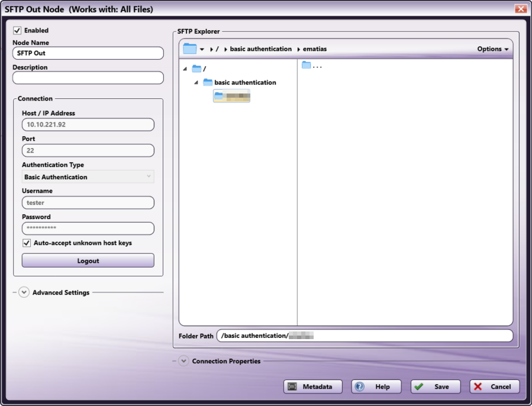Expand arrow before basic authentication breadcrumb
The image size is (532, 406).
tap(225, 49)
